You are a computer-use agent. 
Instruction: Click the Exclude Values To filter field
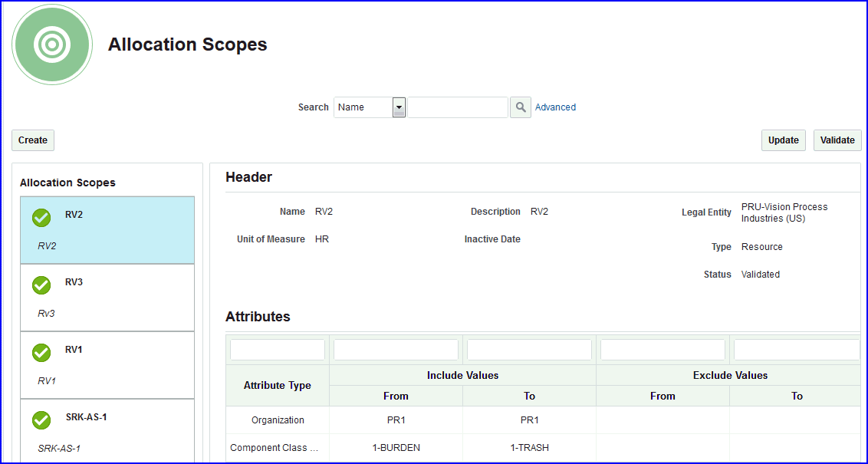coord(797,350)
